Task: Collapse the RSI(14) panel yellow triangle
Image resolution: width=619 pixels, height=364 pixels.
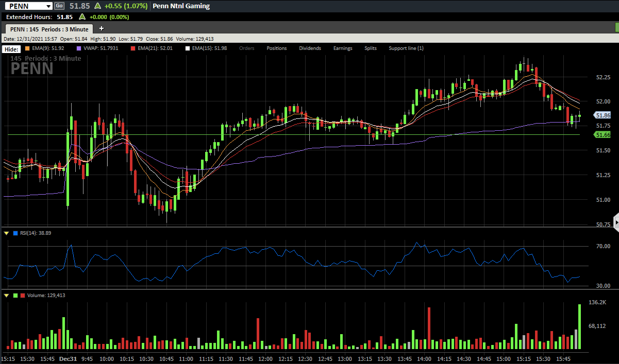Action: (6, 233)
